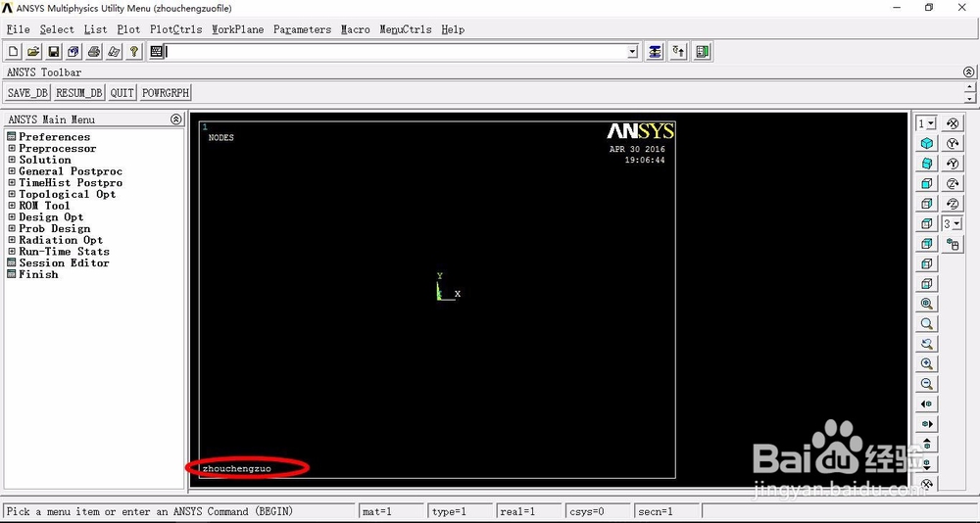Toggle Dynamic Model Mode icon
The width and height of the screenshot is (980, 523).
[953, 244]
